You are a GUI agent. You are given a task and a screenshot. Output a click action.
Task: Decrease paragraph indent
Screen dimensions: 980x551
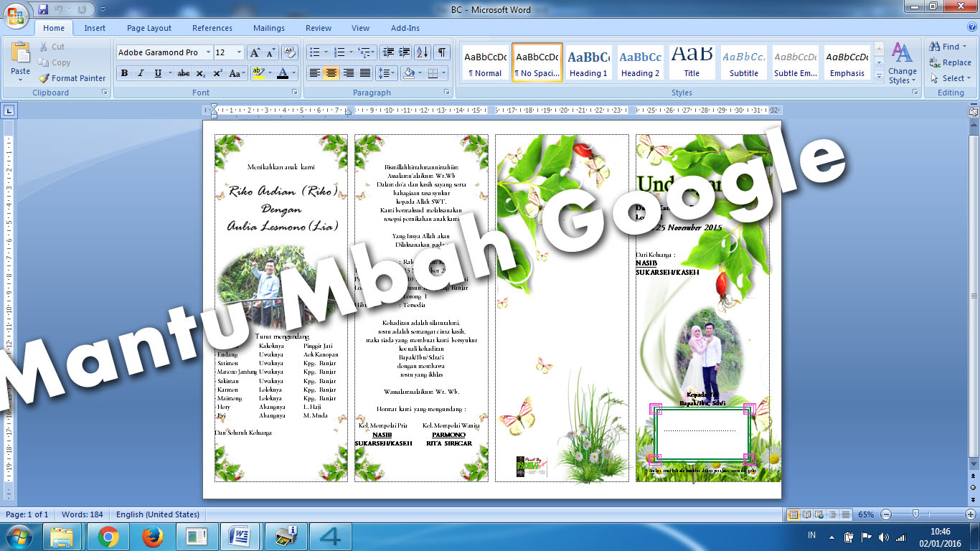tap(388, 52)
